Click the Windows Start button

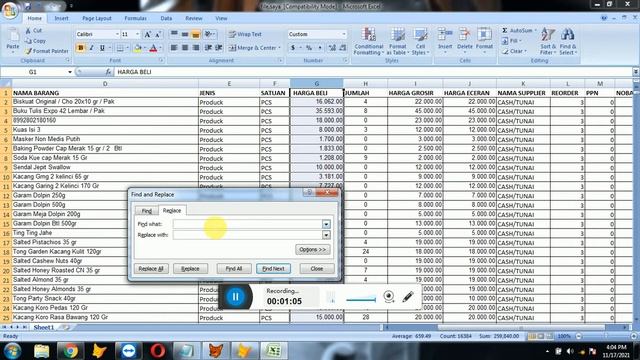12,351
